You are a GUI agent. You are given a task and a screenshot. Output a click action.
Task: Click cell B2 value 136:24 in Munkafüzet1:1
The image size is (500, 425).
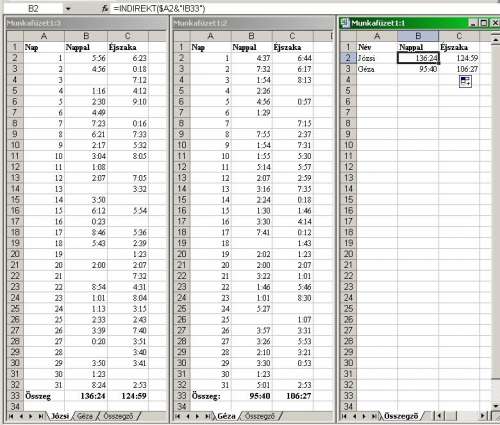click(x=418, y=58)
